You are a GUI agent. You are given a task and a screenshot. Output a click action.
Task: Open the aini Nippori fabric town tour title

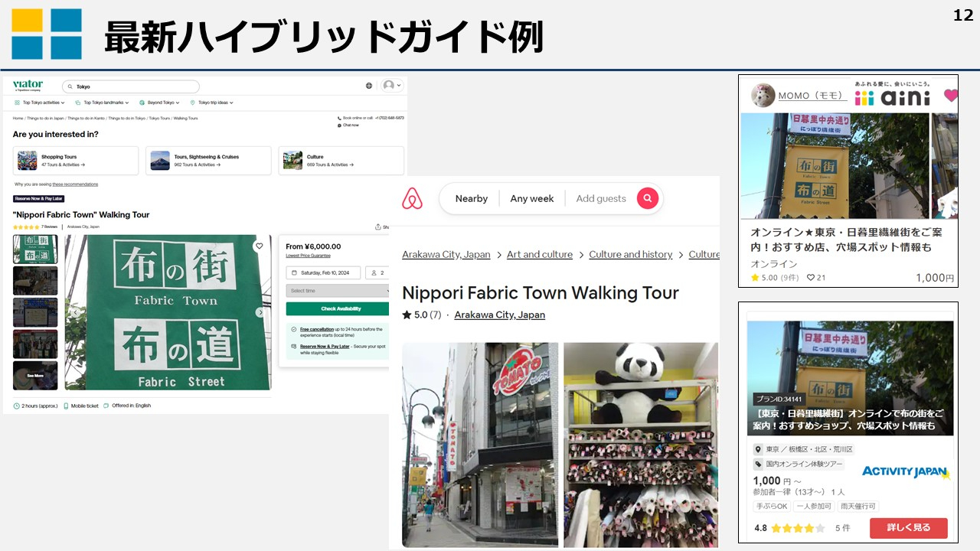[847, 240]
